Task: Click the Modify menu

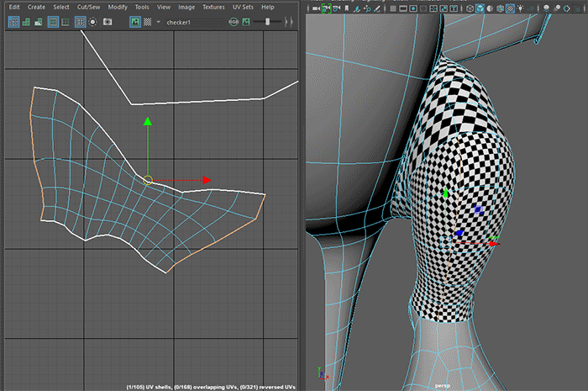Action: coord(117,7)
